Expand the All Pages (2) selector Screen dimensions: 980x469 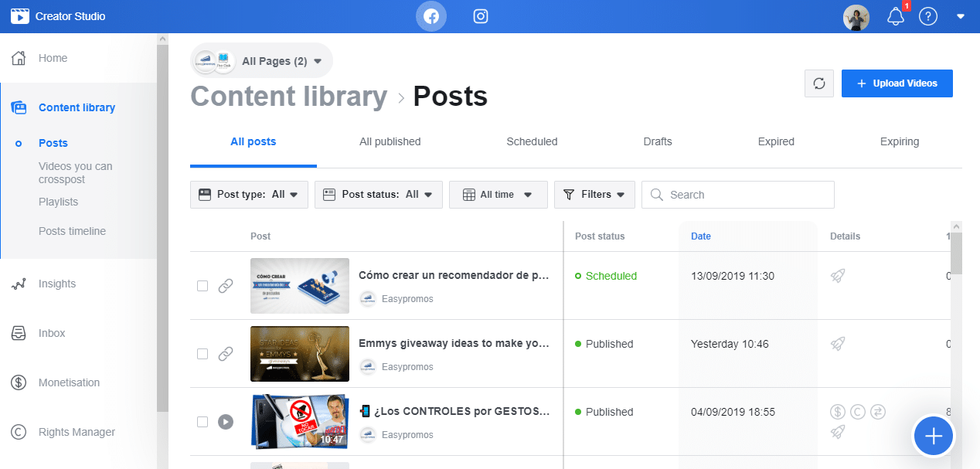tap(262, 61)
